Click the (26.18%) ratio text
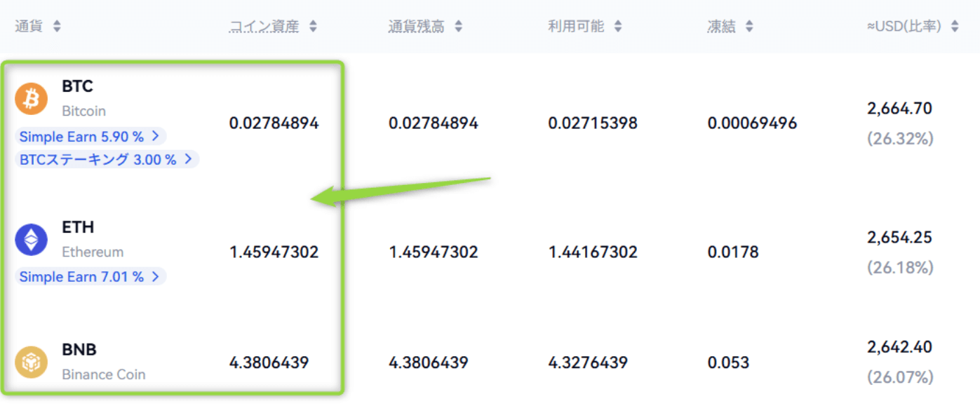Viewport: 980px width, 408px height. pyautogui.click(x=900, y=268)
